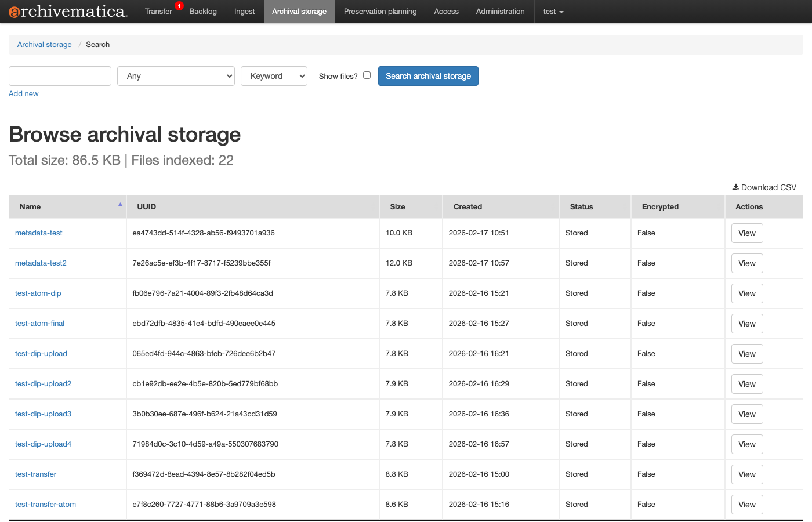812x522 pixels.
Task: Open test-atom-dip package link
Action: [x=38, y=293]
